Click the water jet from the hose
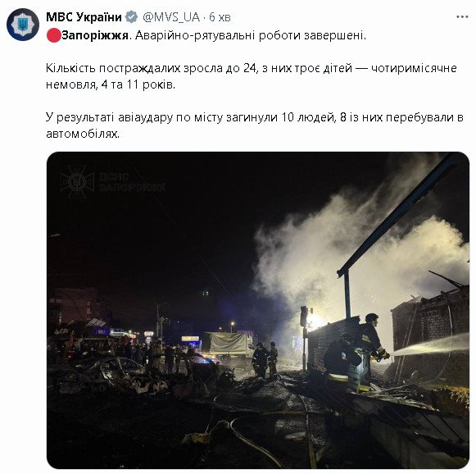This screenshot has width=476, height=474. pos(429,345)
